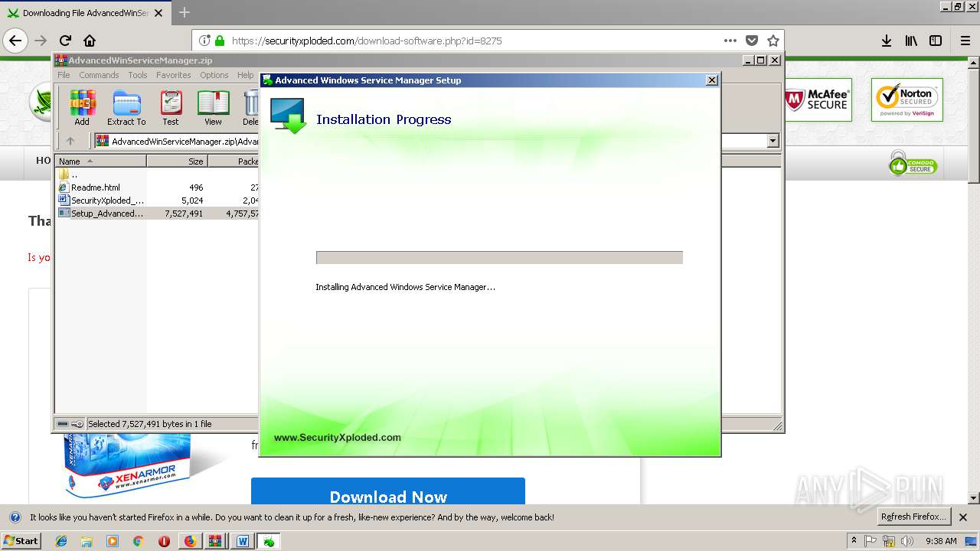Select the parent folder entry in WinRAR
This screenshot has width=980, height=551.
pos(69,174)
